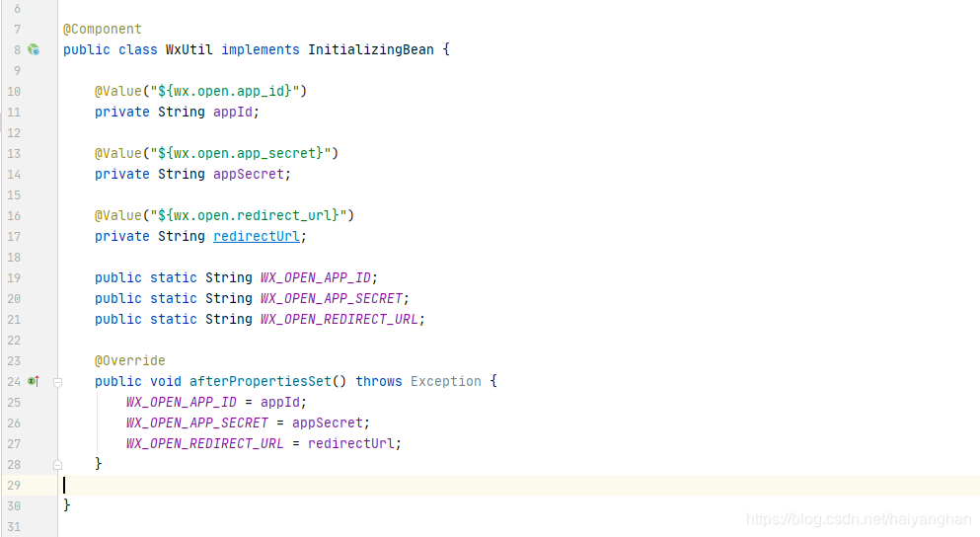980x537 pixels.
Task: Click the throws keyword on line 24
Action: (x=379, y=381)
